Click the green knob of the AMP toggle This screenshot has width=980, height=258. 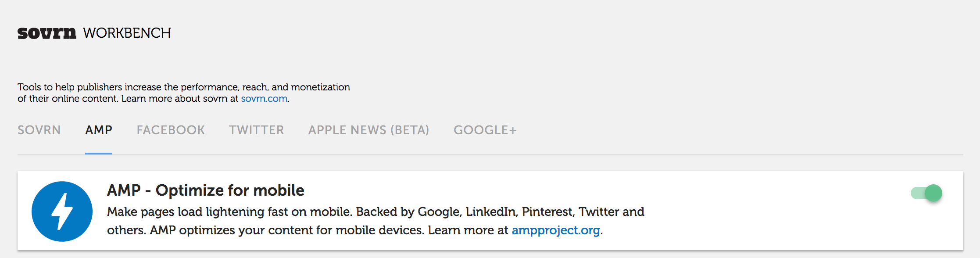click(934, 193)
